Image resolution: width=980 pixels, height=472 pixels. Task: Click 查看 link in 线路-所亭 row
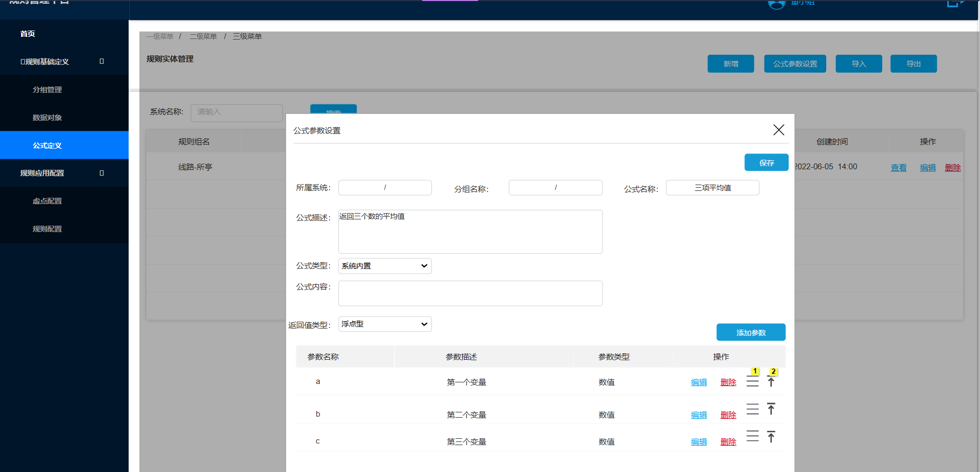point(899,168)
